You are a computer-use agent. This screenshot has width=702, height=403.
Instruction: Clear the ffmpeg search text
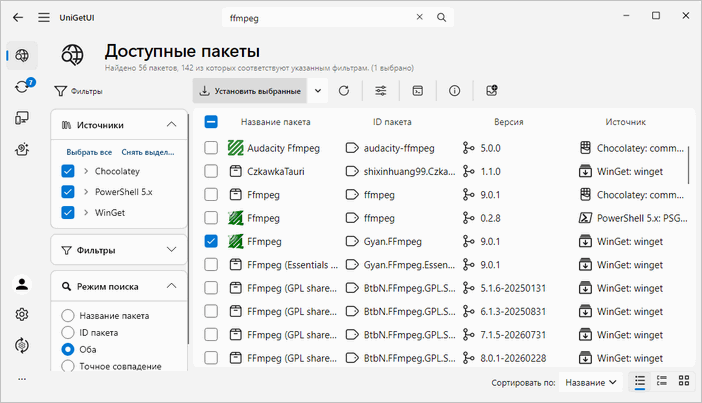pyautogui.click(x=419, y=17)
